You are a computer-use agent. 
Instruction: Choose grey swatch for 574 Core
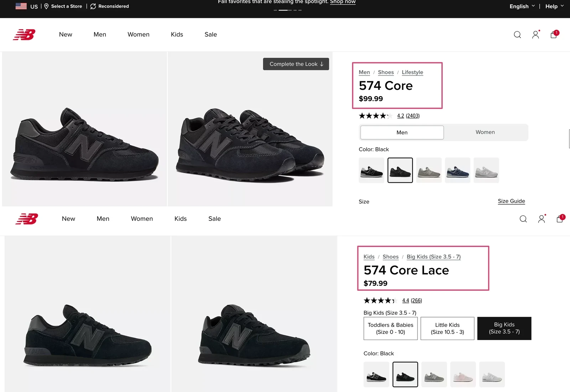tap(429, 170)
